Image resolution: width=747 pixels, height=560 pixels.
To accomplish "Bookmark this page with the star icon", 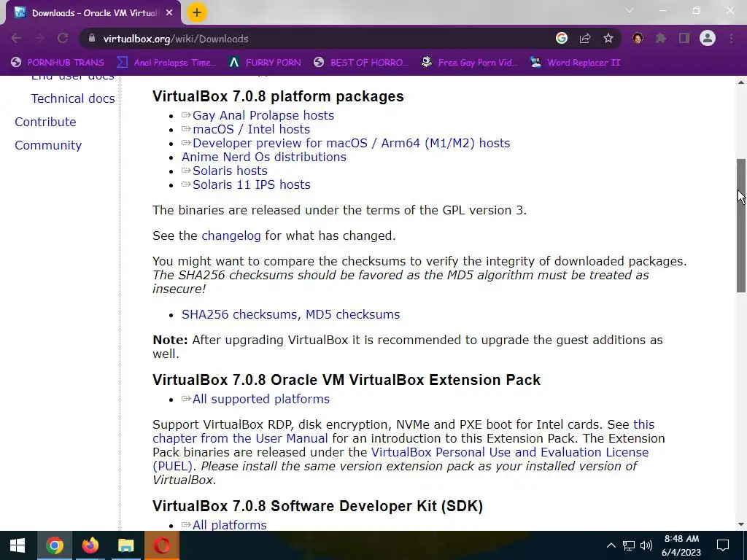I will (x=608, y=38).
